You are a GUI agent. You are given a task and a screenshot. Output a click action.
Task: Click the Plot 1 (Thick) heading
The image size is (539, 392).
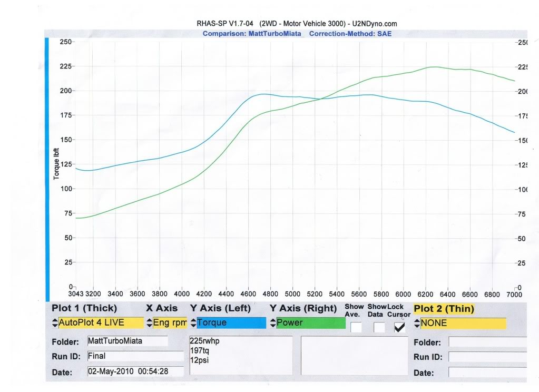[x=84, y=308]
